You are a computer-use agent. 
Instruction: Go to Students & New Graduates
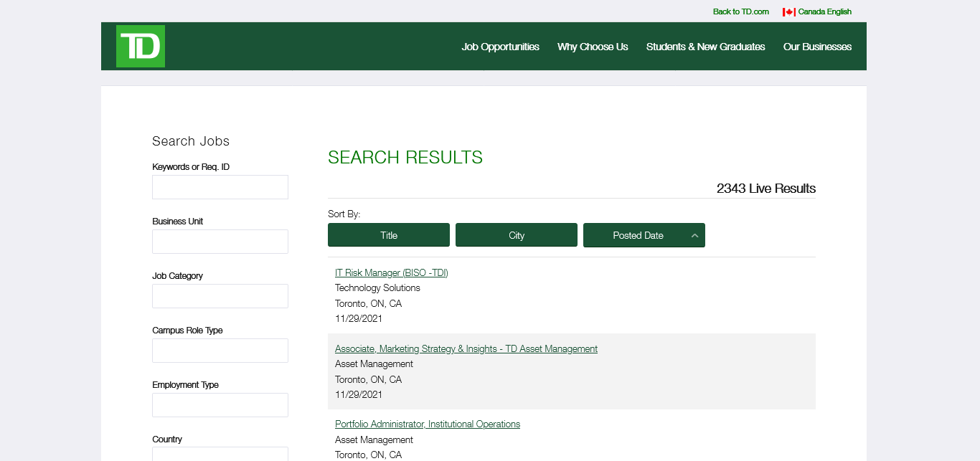[x=705, y=47]
